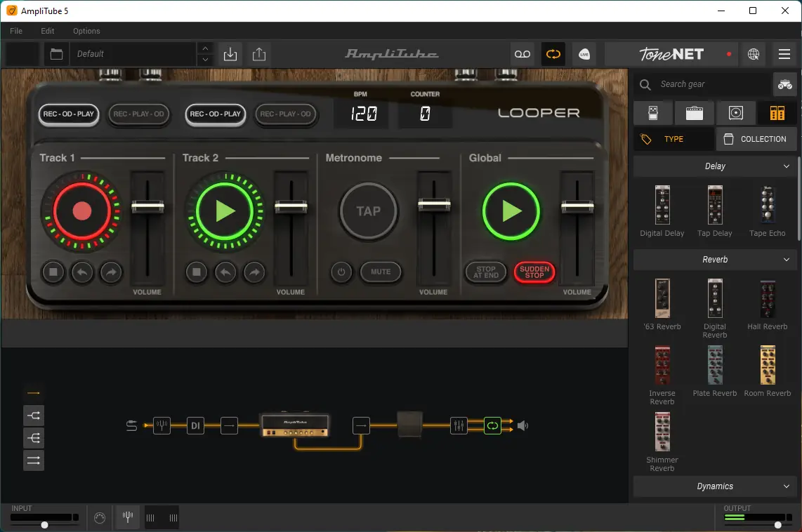Select the amp gear category icon
The image size is (802, 532).
[x=694, y=113]
